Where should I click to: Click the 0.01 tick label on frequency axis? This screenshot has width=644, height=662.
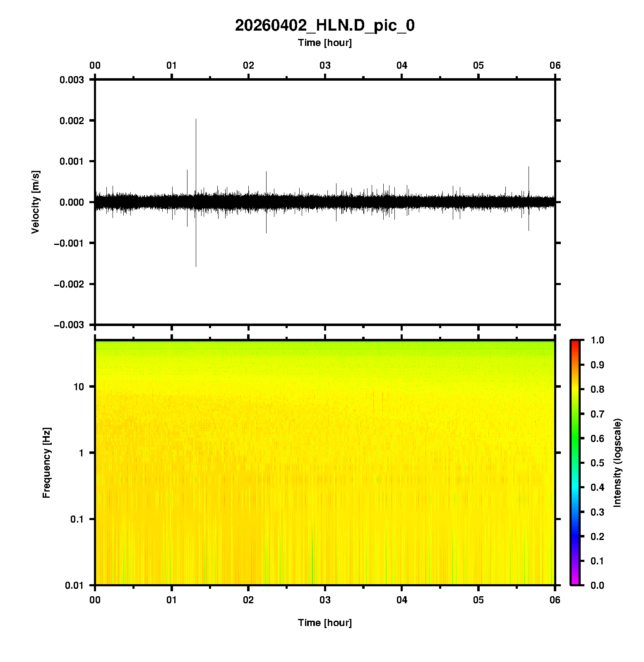point(74,585)
